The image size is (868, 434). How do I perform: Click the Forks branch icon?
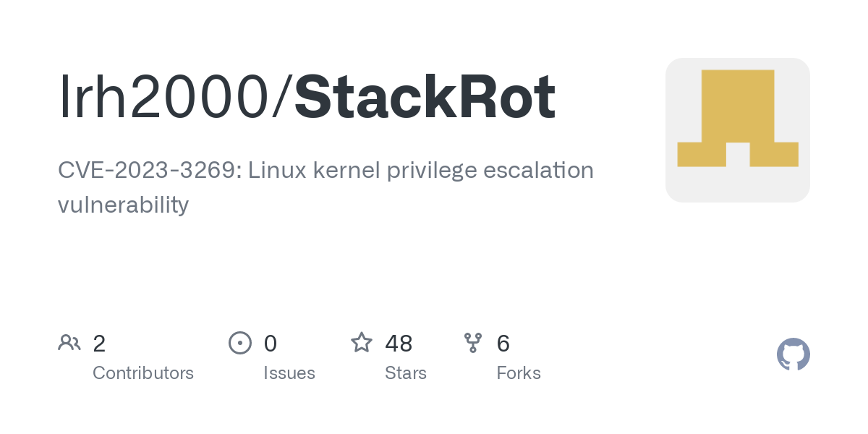pyautogui.click(x=473, y=343)
